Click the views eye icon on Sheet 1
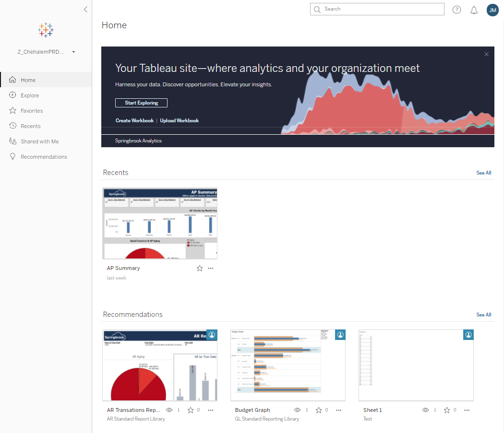The height and width of the screenshot is (433, 504). [425, 410]
